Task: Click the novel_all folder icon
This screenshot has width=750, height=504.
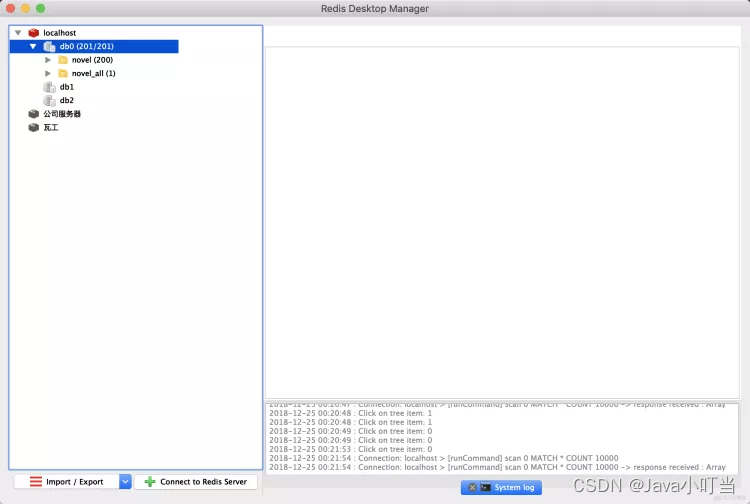Action: [x=63, y=73]
